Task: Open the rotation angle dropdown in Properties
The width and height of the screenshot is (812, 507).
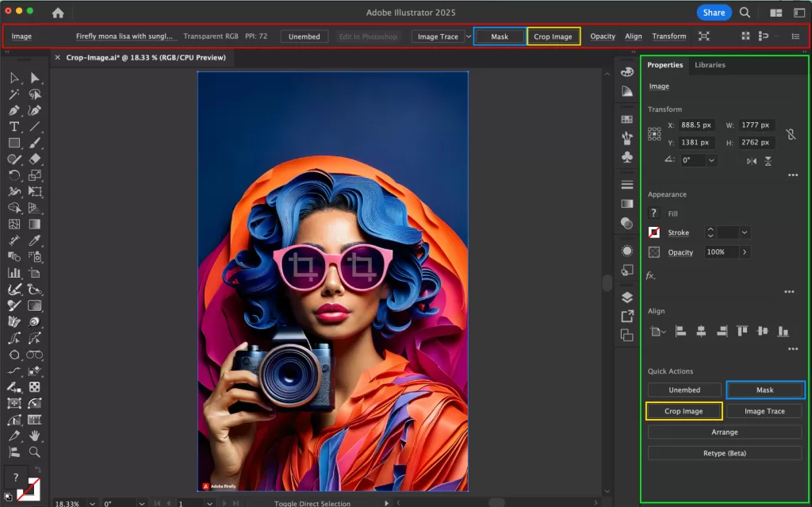Action: 711,160
